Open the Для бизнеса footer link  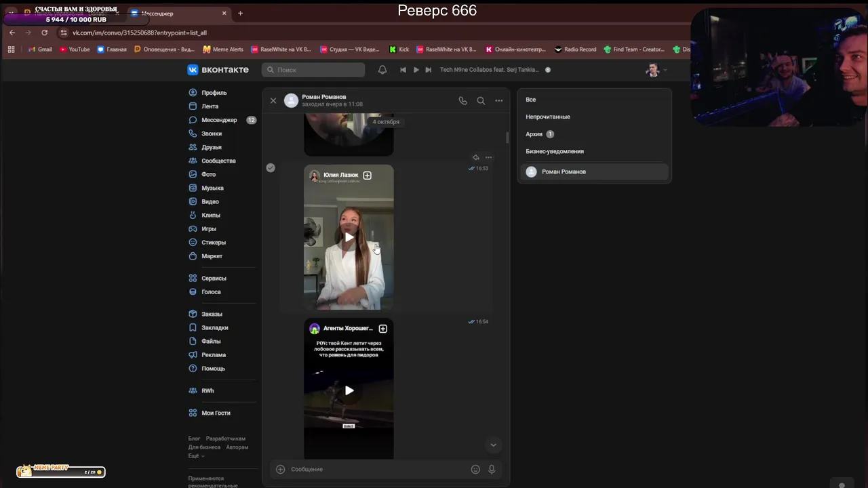pyautogui.click(x=204, y=447)
